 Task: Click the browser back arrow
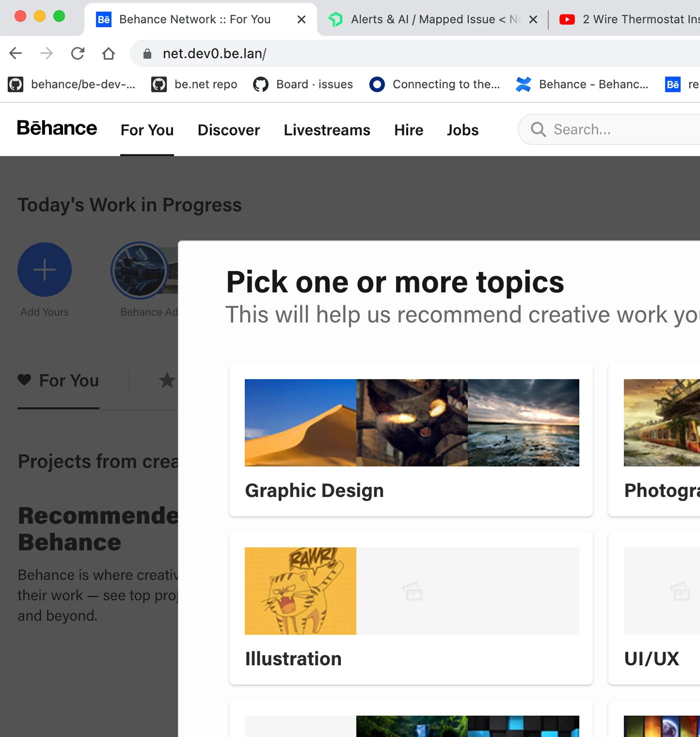pos(15,53)
